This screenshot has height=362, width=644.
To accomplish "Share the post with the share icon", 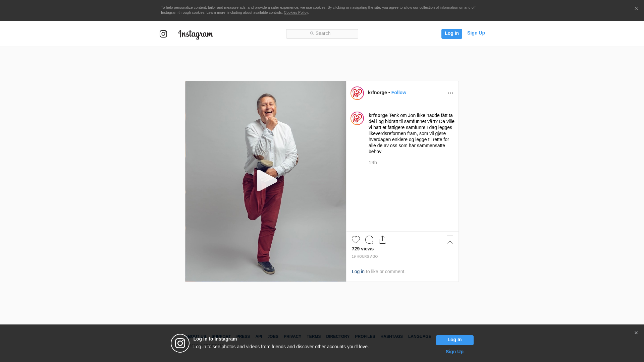I will 383,240.
